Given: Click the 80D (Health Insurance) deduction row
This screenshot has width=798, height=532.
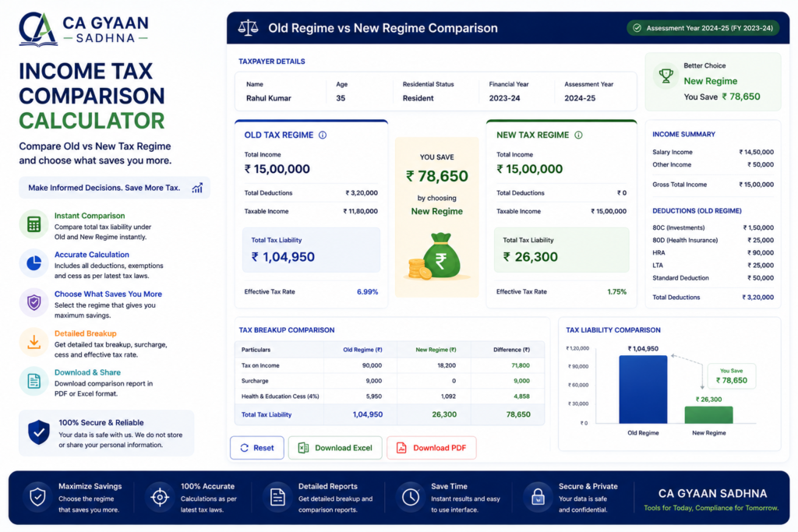Looking at the screenshot, I should pos(713,240).
